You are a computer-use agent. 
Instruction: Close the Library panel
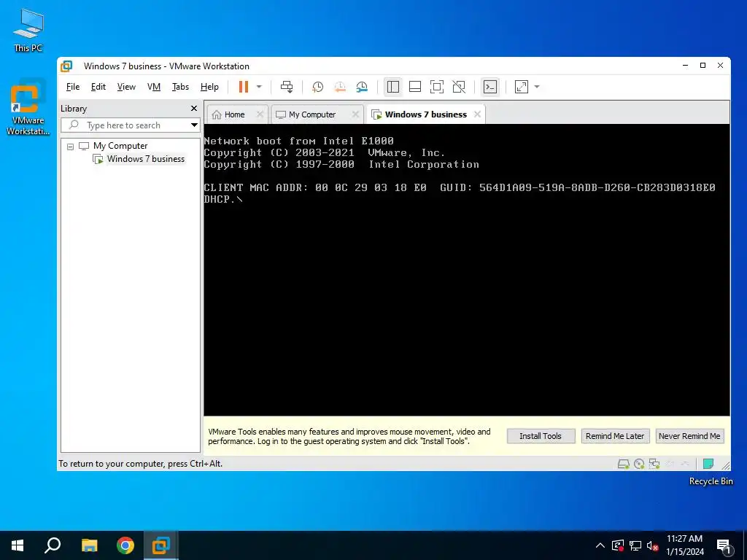click(x=194, y=109)
